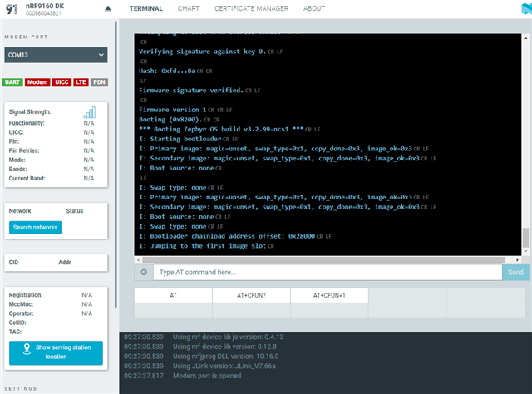This screenshot has width=532, height=394.
Task: Click the PDN status indicator
Action: pos(99,82)
